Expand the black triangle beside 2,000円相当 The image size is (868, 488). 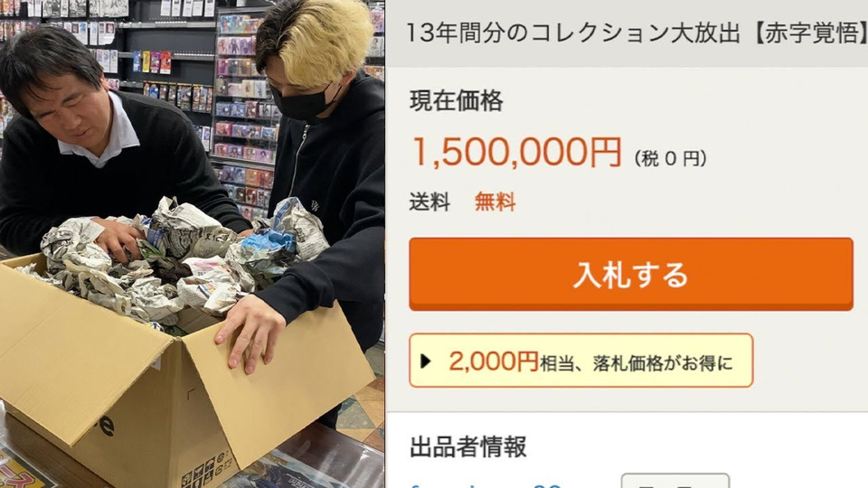point(426,361)
